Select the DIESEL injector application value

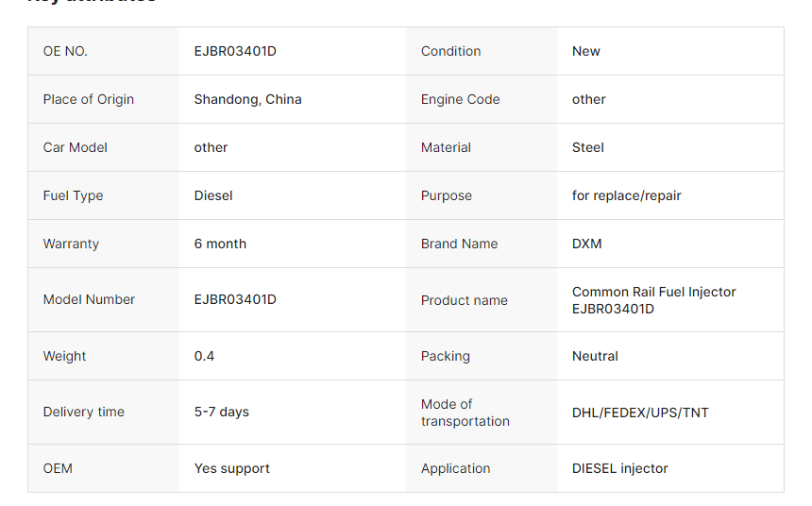point(620,468)
